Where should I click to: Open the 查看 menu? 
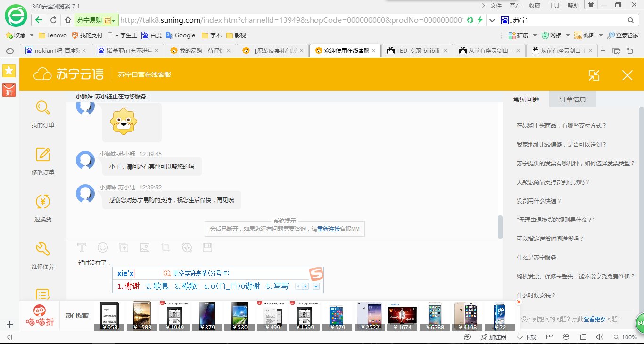[x=515, y=6]
